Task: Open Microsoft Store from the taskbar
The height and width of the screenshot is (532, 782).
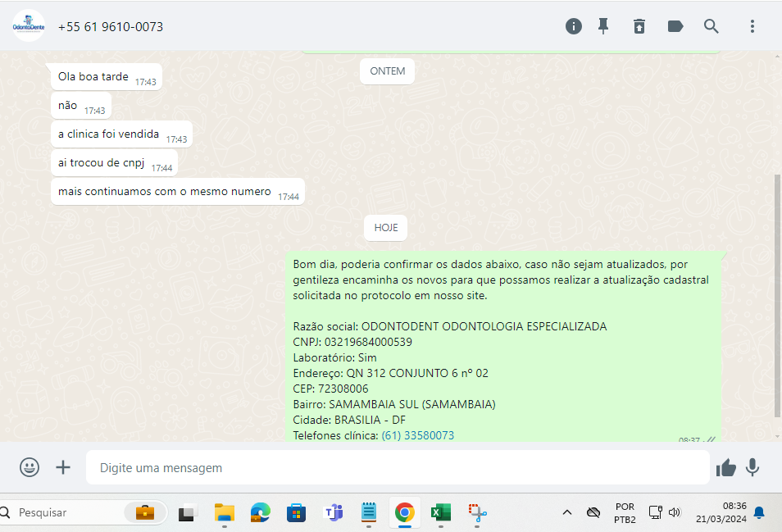Action: tap(296, 512)
